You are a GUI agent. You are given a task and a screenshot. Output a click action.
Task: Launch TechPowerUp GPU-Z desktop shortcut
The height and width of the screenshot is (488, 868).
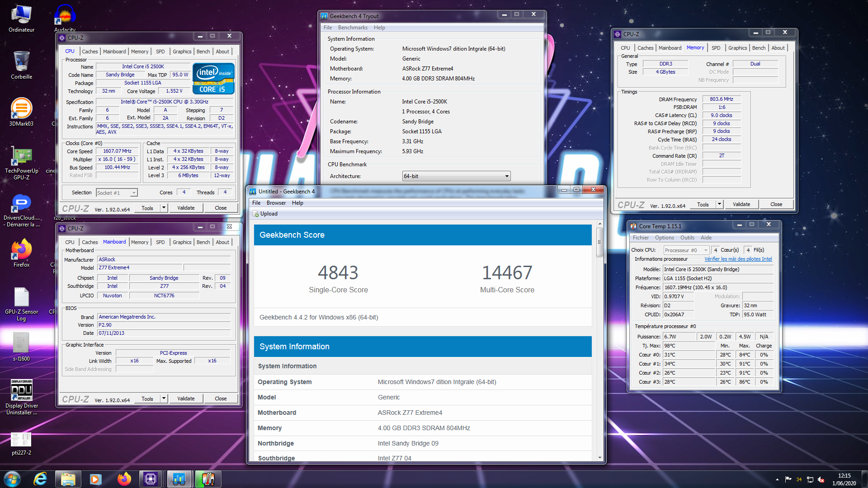21,163
